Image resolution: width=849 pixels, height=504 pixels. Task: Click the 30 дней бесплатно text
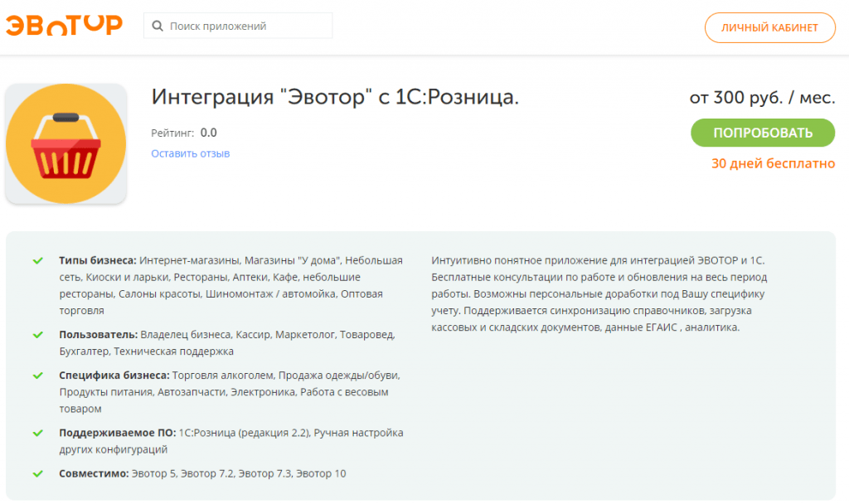(x=773, y=163)
